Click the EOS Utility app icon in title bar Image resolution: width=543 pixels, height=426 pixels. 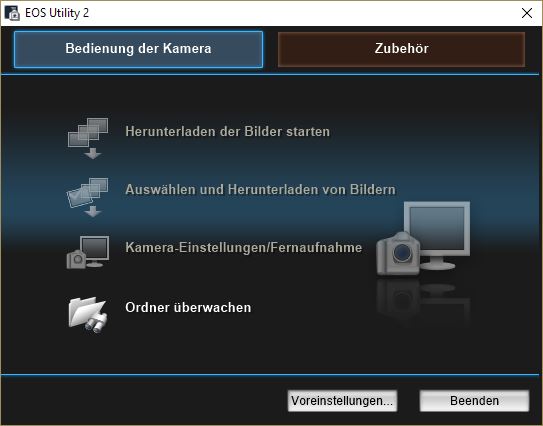click(x=12, y=13)
